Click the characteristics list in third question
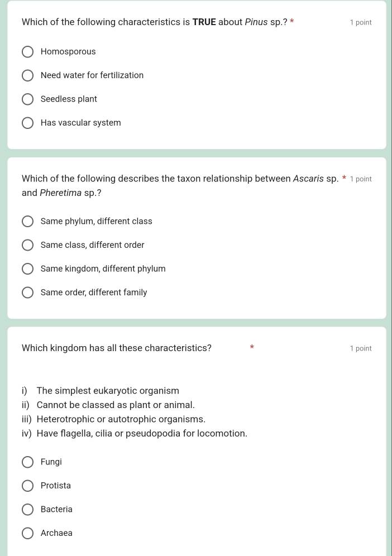 pyautogui.click(x=134, y=411)
